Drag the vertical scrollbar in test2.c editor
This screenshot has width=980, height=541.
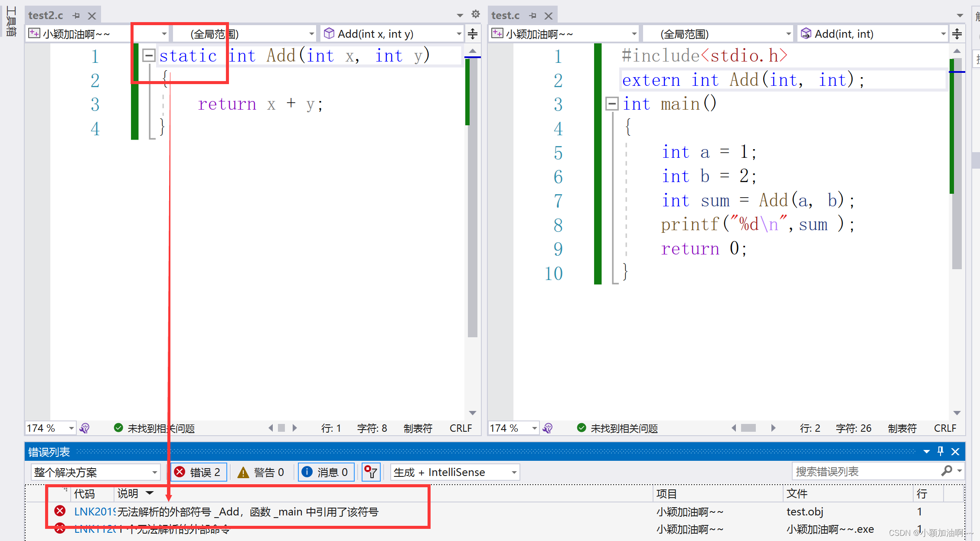pyautogui.click(x=474, y=56)
